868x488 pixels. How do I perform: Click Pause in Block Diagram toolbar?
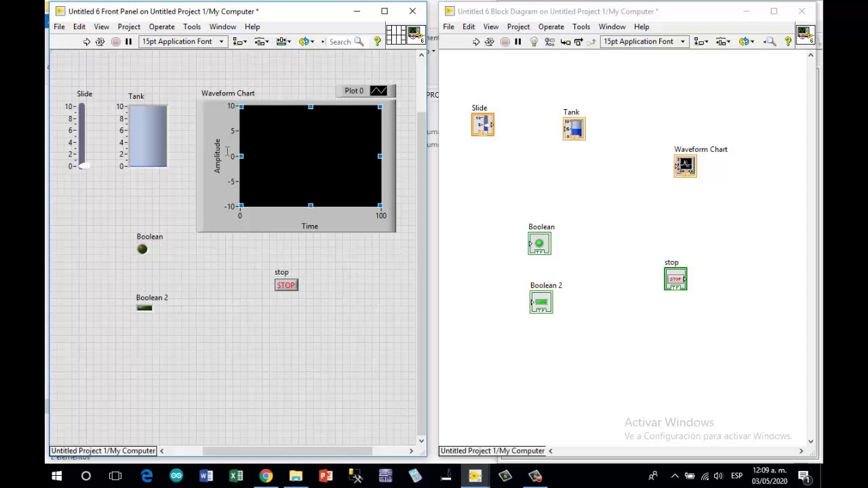click(x=517, y=42)
